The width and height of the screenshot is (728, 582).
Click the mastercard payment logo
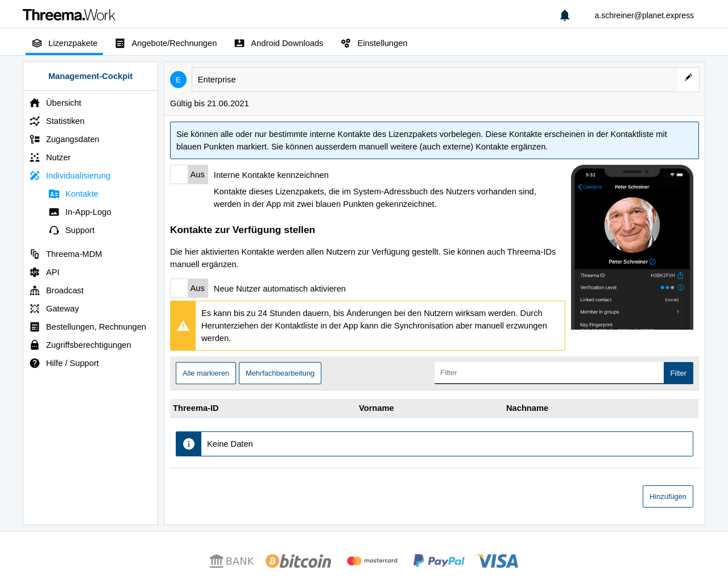coord(373,561)
